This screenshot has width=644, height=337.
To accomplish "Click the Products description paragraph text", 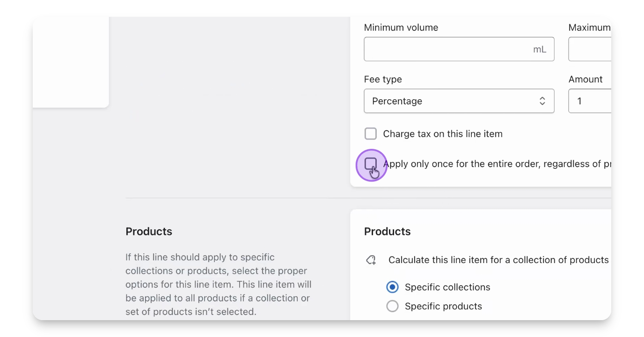I will pyautogui.click(x=218, y=284).
